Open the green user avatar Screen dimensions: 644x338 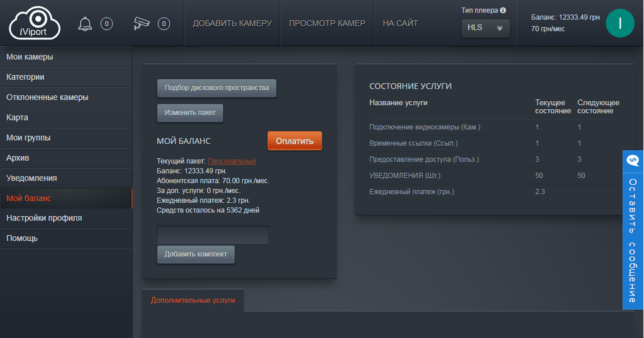[619, 23]
